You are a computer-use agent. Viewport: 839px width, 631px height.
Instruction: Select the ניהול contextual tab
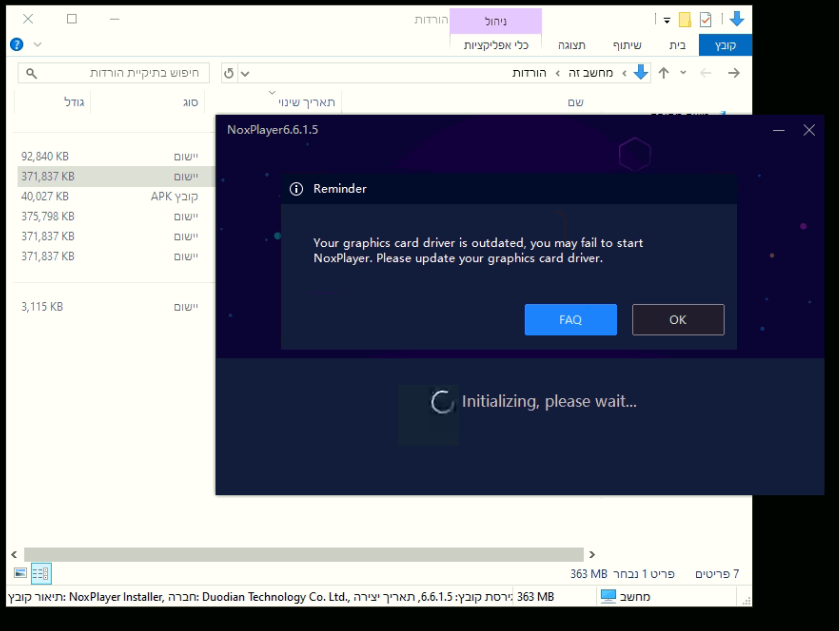[495, 21]
